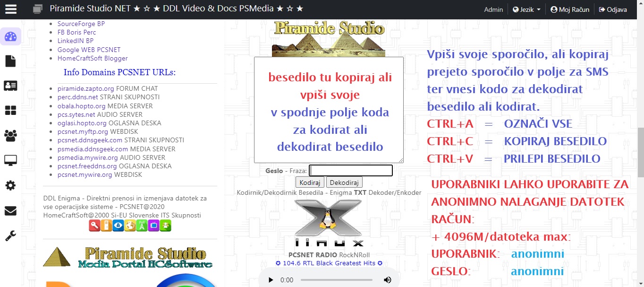The height and width of the screenshot is (287, 644).
Task: Open obala.hopto.org media server link
Action: [82, 106]
